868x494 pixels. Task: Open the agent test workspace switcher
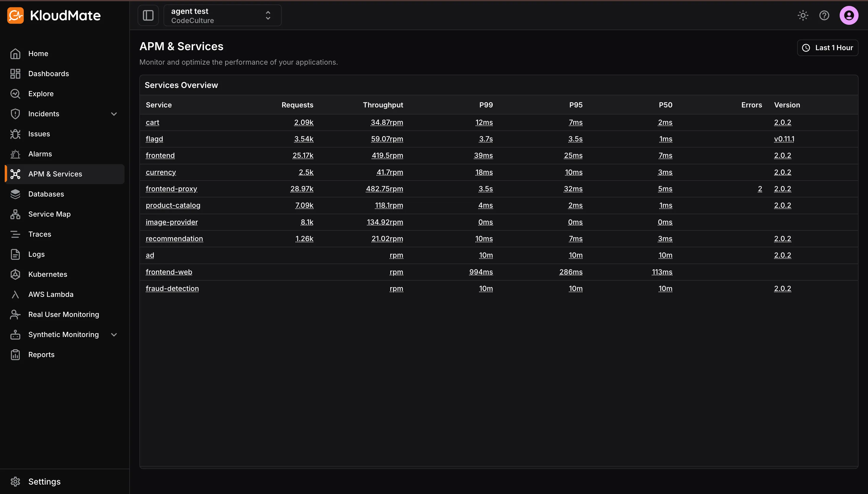click(223, 15)
